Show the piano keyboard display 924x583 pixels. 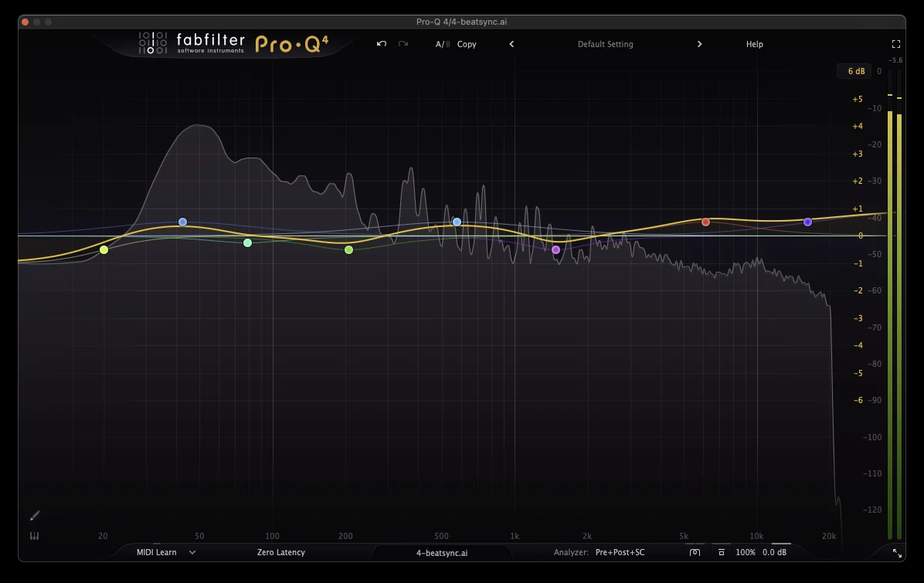[x=34, y=536]
